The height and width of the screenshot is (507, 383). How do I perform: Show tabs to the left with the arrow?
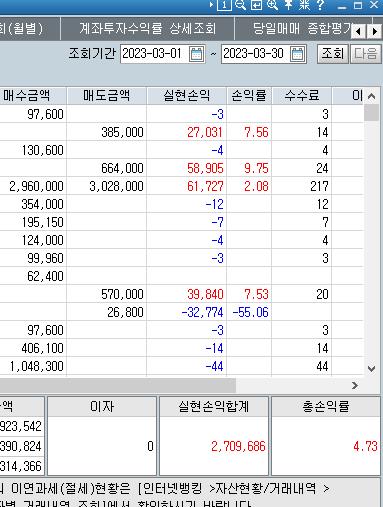tap(358, 32)
